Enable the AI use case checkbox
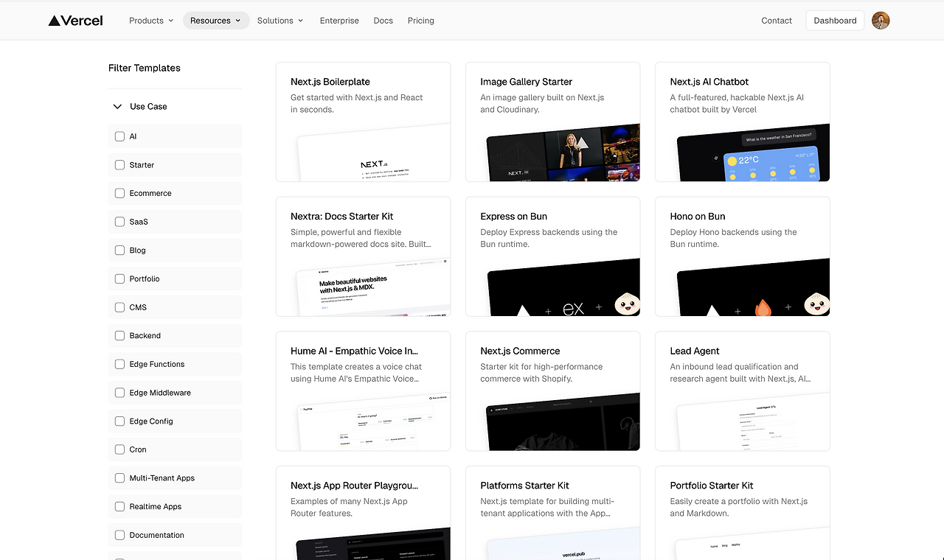The height and width of the screenshot is (560, 944). [119, 136]
